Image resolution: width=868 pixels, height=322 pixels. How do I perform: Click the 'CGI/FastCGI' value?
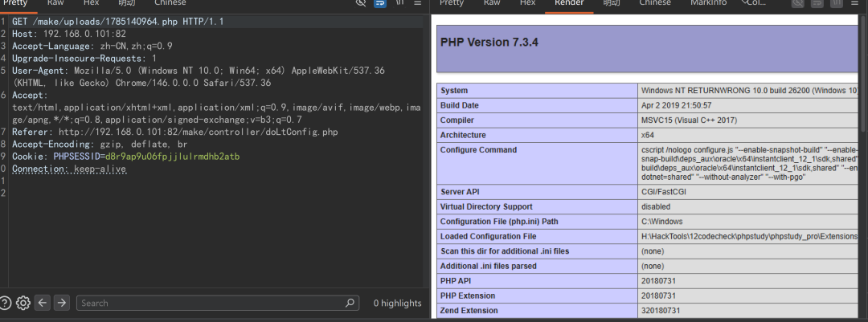coord(665,192)
